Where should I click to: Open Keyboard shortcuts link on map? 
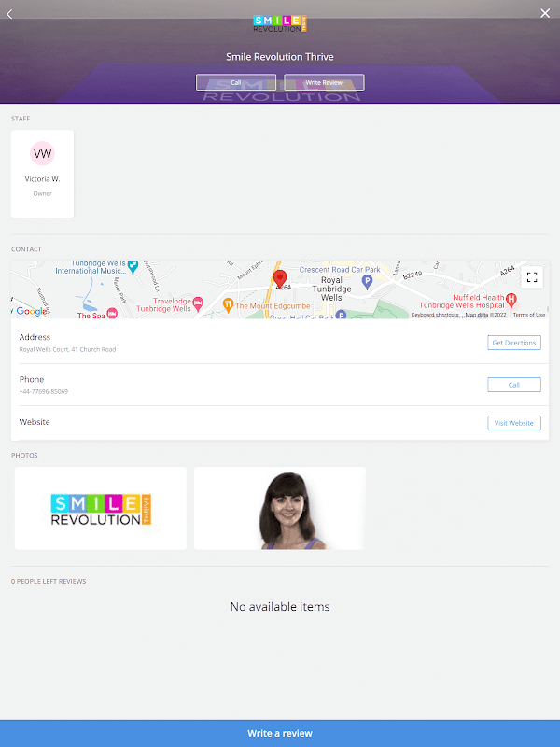(x=435, y=315)
